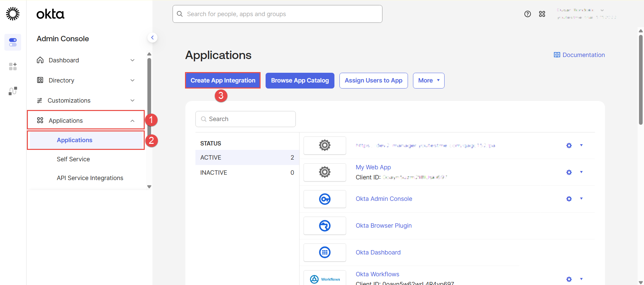Click the add-apps icon in left rail

[13, 66]
